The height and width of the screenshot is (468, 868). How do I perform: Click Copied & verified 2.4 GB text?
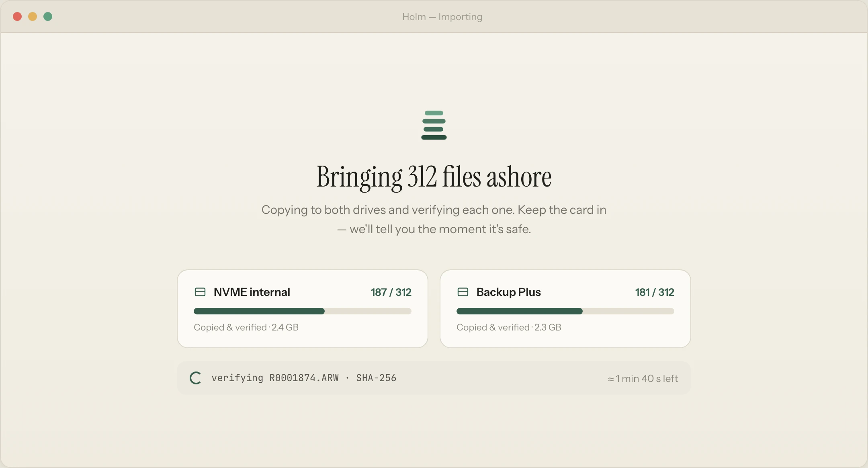tap(246, 327)
